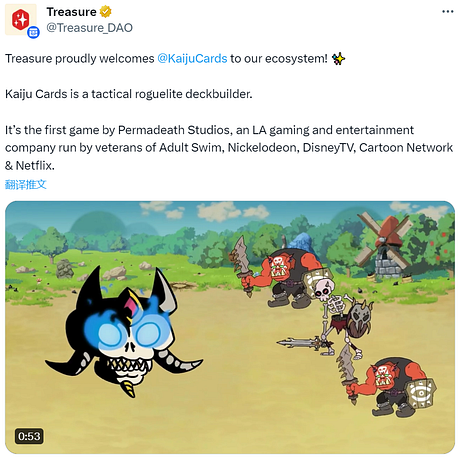Click the sword lying on the ground
This screenshot has width=467, height=466.
298,344
